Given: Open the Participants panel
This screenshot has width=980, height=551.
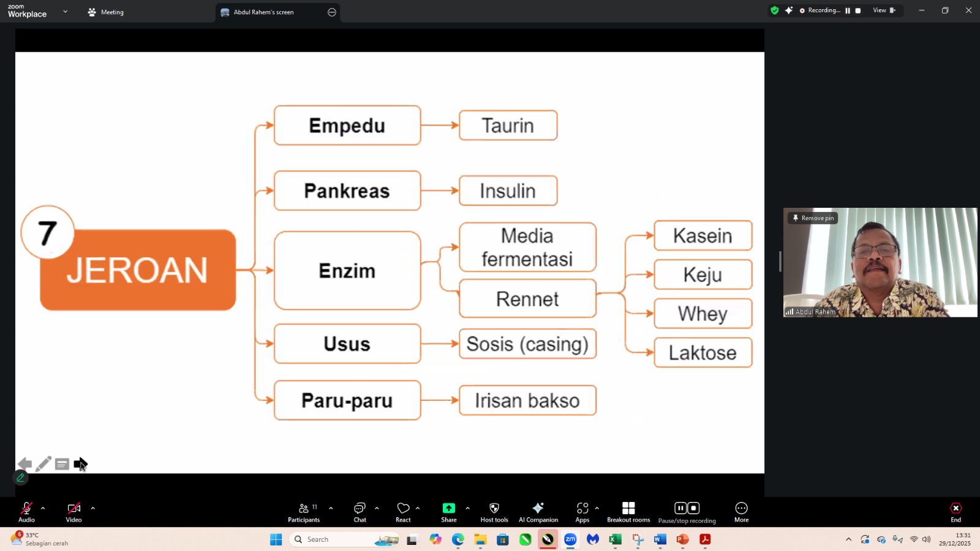Looking at the screenshot, I should pyautogui.click(x=304, y=512).
